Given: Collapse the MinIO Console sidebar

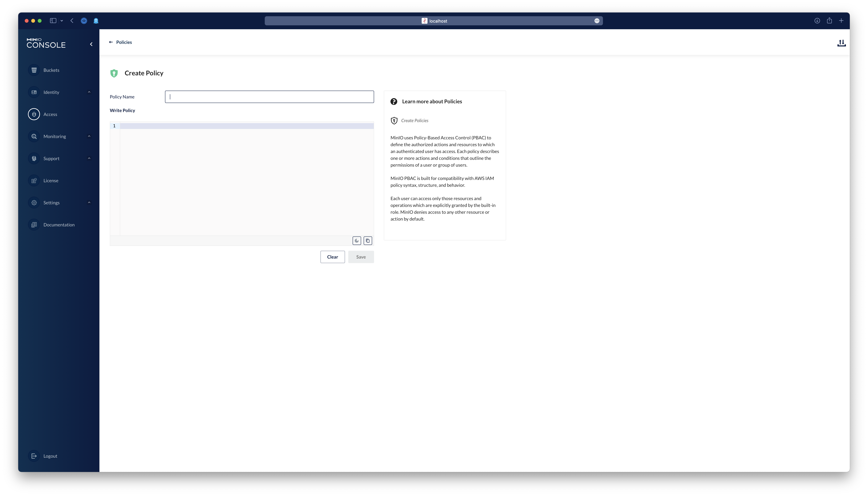Looking at the screenshot, I should 91,44.
